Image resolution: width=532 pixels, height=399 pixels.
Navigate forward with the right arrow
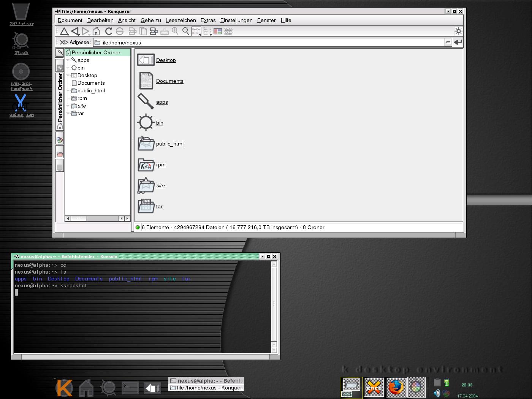point(85,32)
